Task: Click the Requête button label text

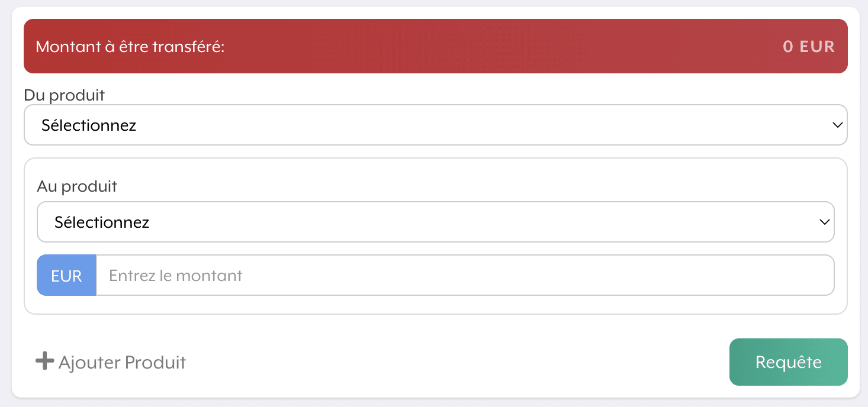Action: [x=788, y=362]
